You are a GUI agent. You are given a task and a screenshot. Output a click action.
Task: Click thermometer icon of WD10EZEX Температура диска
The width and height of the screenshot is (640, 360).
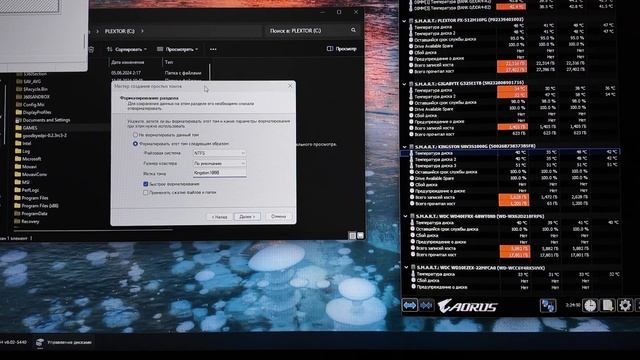[413, 274]
